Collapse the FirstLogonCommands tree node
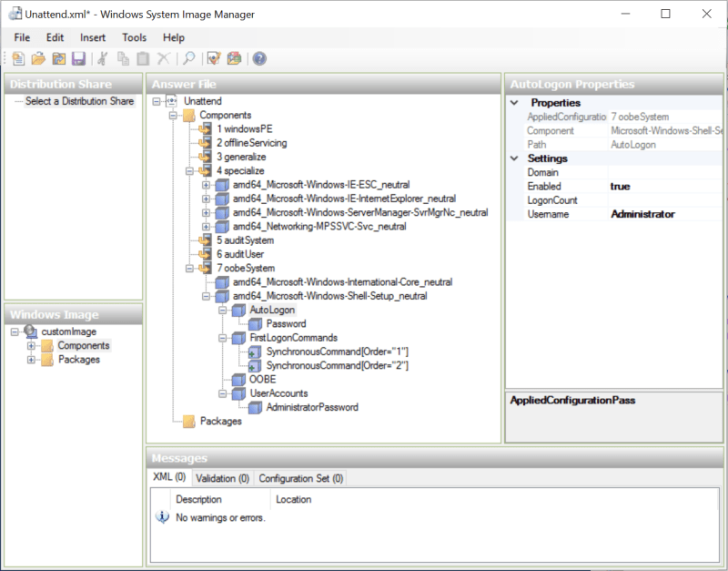The height and width of the screenshot is (571, 728). 223,338
